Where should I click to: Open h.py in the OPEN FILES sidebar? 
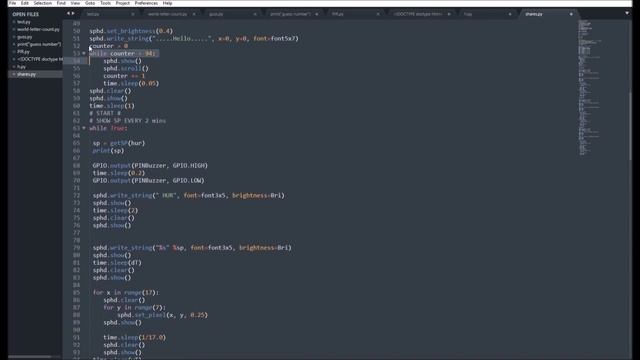click(x=22, y=67)
